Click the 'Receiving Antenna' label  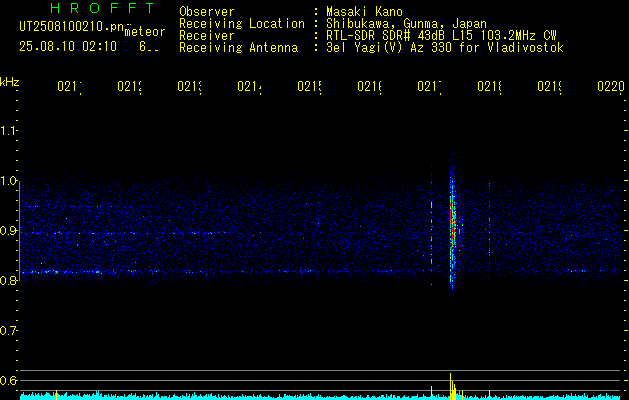point(238,48)
